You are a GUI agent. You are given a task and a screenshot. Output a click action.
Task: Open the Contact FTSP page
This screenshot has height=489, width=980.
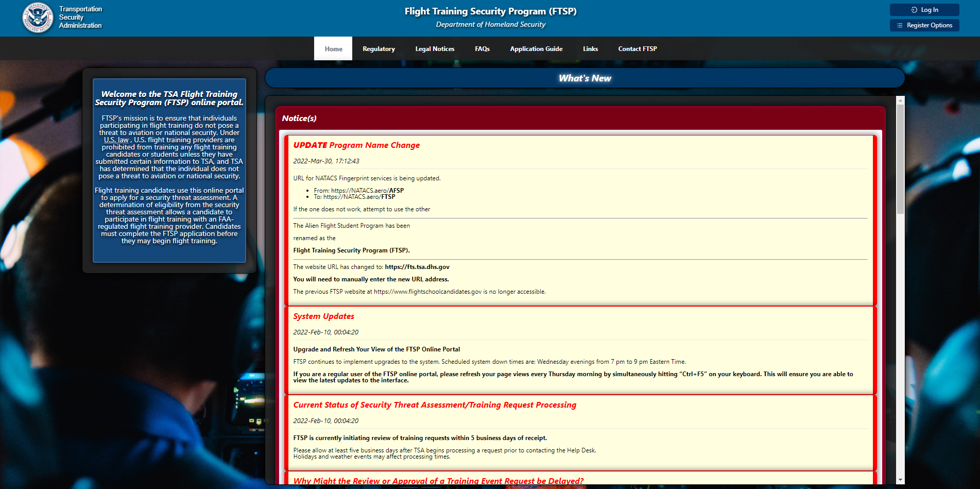[638, 49]
